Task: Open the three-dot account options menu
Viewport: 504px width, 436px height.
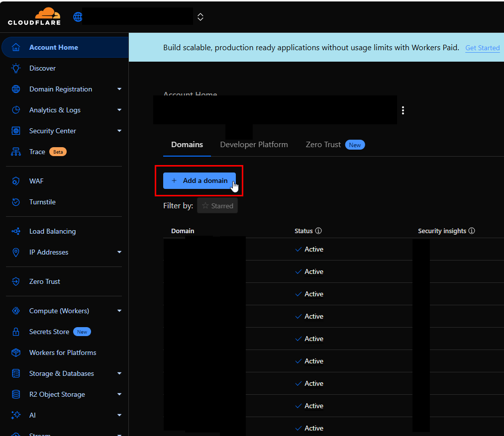Action: pos(403,110)
